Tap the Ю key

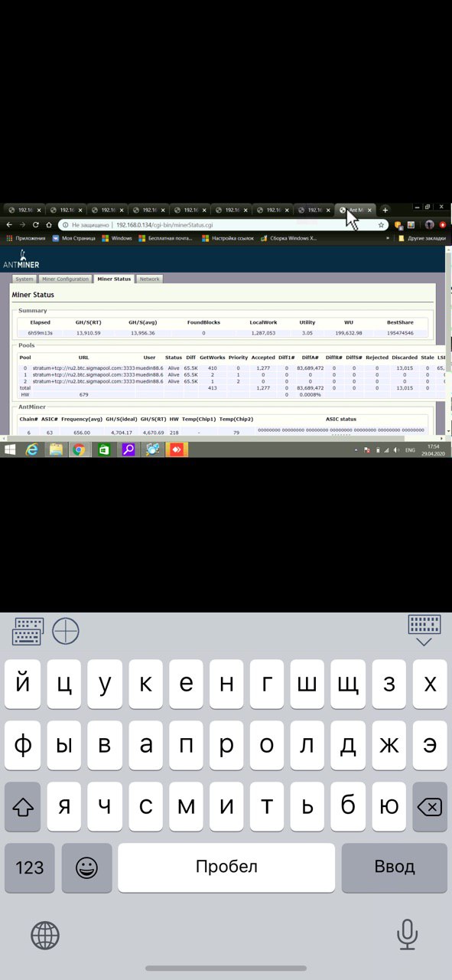click(389, 806)
